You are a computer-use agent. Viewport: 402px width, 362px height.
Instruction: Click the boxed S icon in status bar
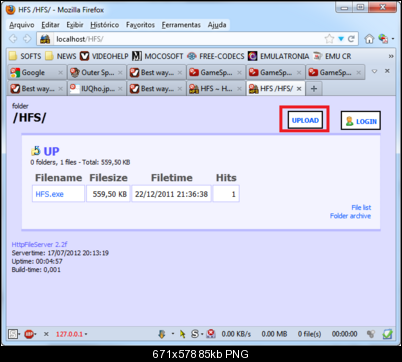click(x=13, y=334)
